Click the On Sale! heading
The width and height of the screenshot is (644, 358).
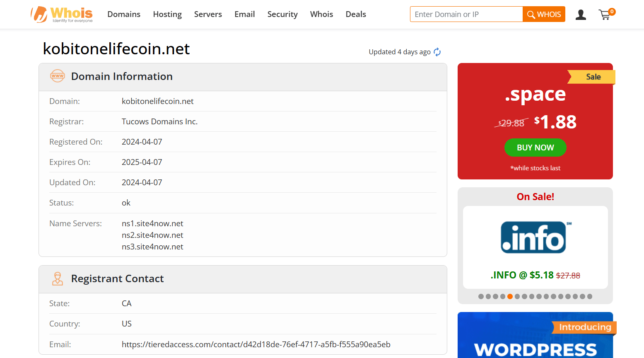pyautogui.click(x=535, y=196)
